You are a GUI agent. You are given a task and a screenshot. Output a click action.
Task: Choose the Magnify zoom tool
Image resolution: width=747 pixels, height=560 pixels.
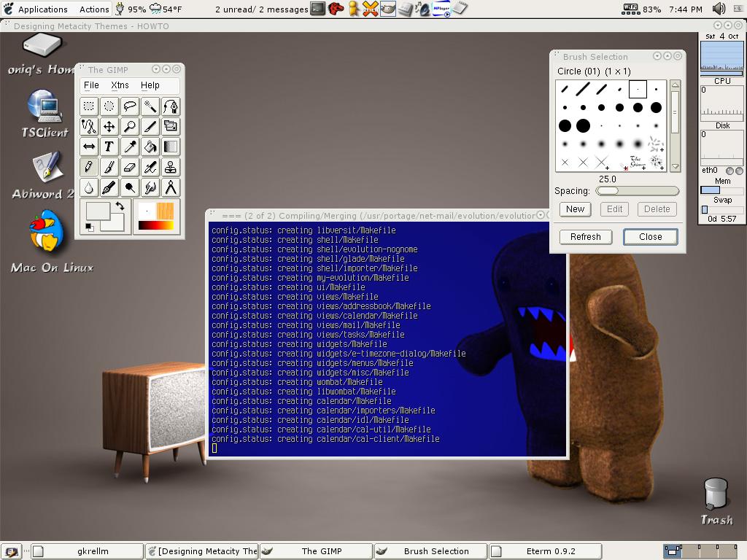[x=130, y=126]
